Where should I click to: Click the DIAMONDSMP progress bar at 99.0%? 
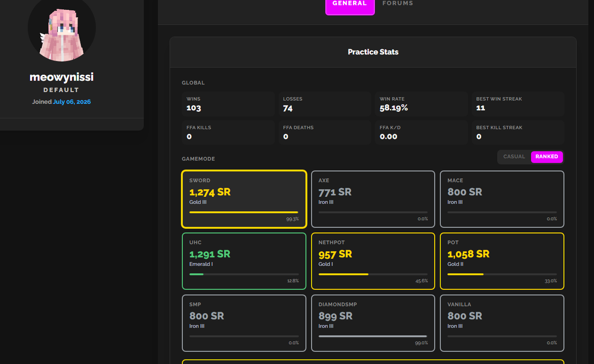(x=373, y=336)
